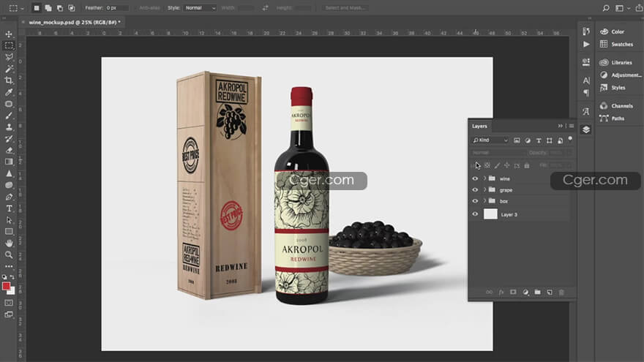
Task: Hide the grape group layer
Action: point(475,190)
